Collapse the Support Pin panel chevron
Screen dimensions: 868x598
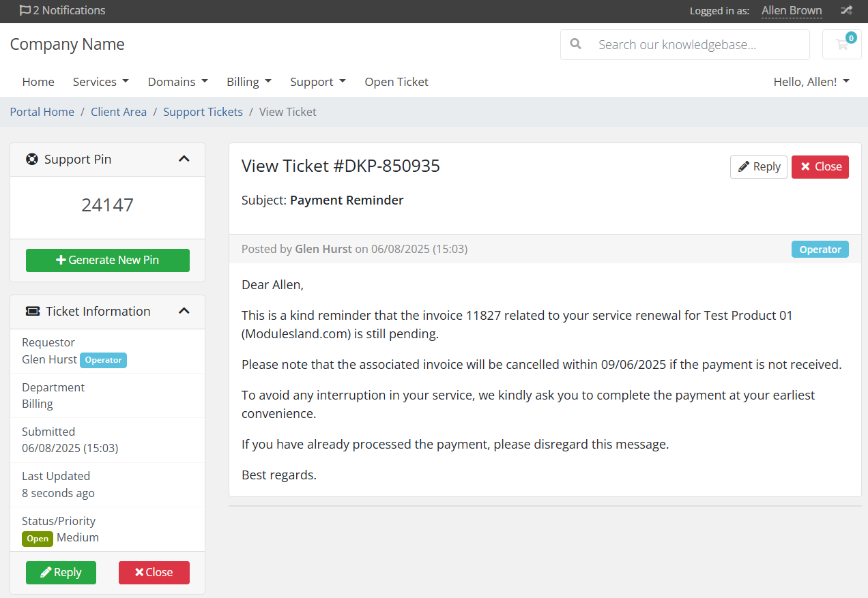[184, 159]
